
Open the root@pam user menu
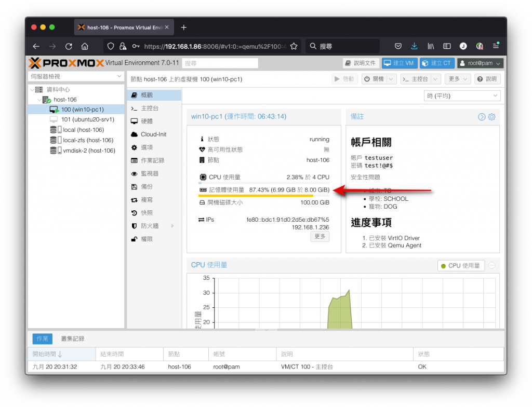click(x=480, y=63)
